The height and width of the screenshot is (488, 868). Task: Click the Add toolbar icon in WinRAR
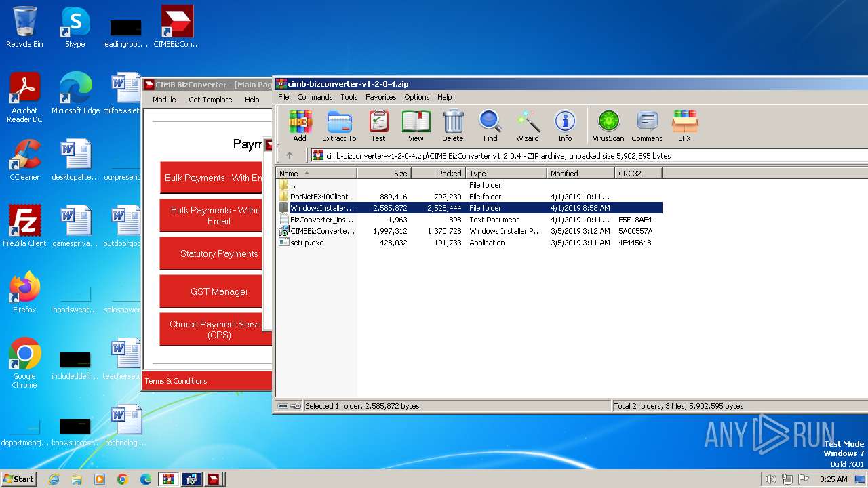pos(300,126)
